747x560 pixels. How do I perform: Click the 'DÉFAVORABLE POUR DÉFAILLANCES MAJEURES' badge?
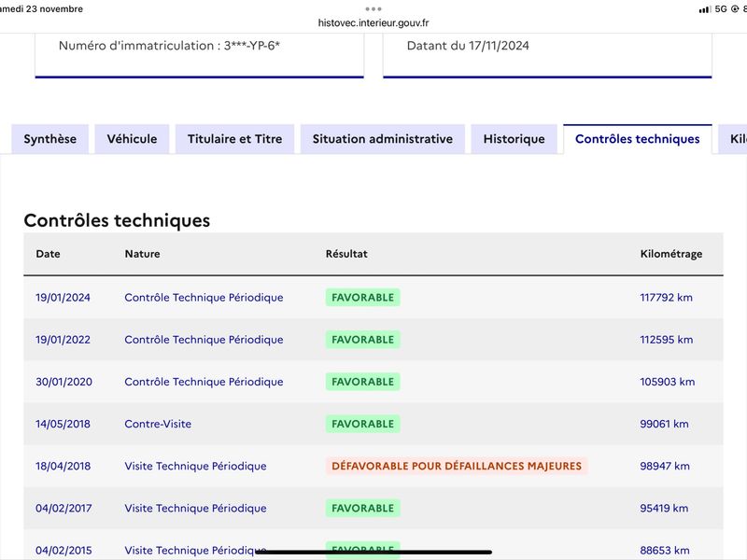[x=457, y=466]
